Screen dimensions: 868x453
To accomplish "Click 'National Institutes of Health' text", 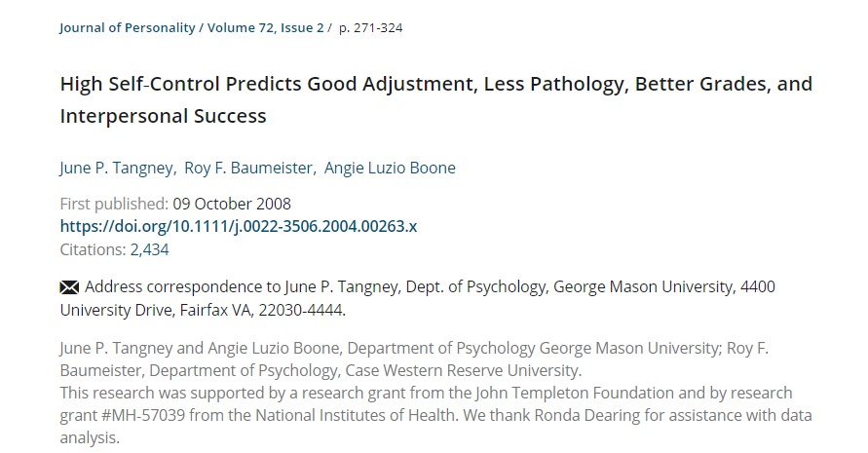I will pos(357,415).
